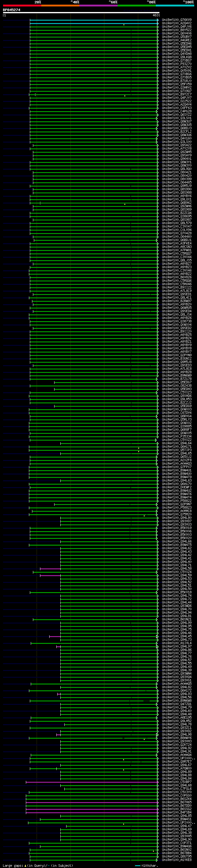Click the UniRef100_B2CFL2 label

click(x=177, y=131)
